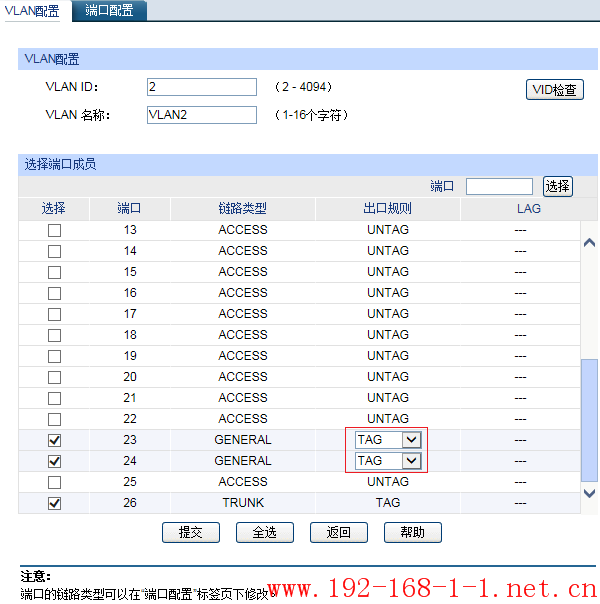Click the TAG egress rule of port 26
Viewport: 600px width, 604px height.
[x=388, y=503]
